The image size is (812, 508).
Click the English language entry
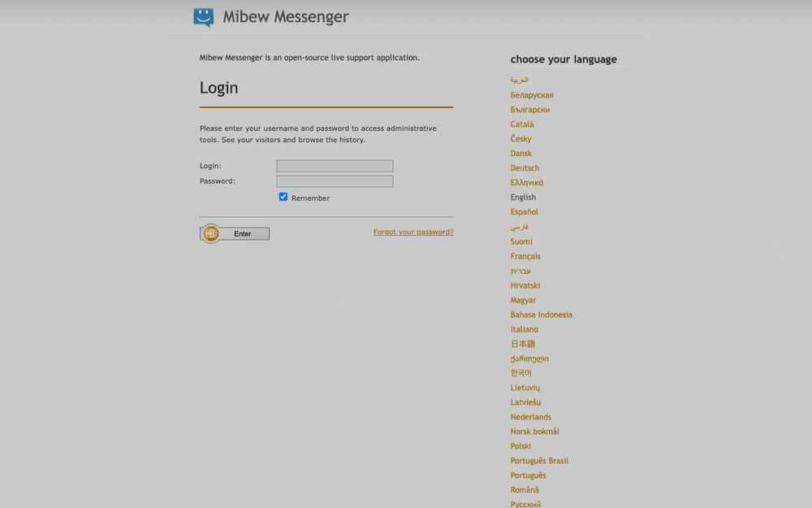click(x=523, y=197)
